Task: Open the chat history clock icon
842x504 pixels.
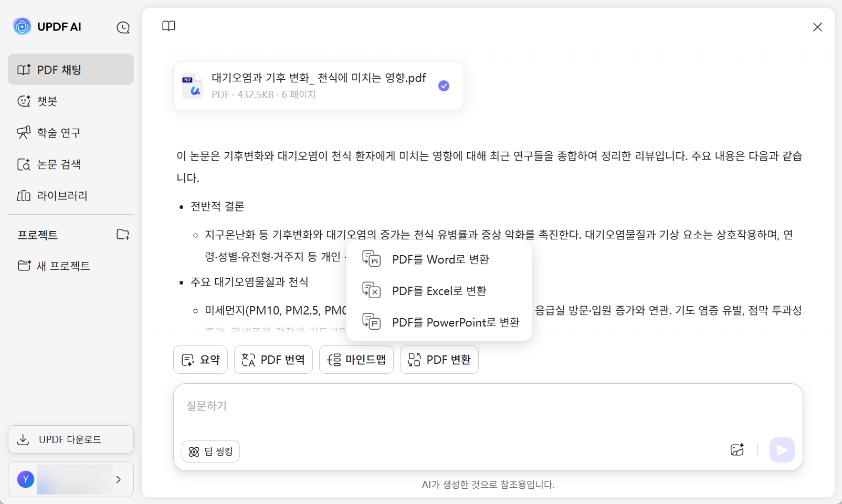Action: [123, 27]
